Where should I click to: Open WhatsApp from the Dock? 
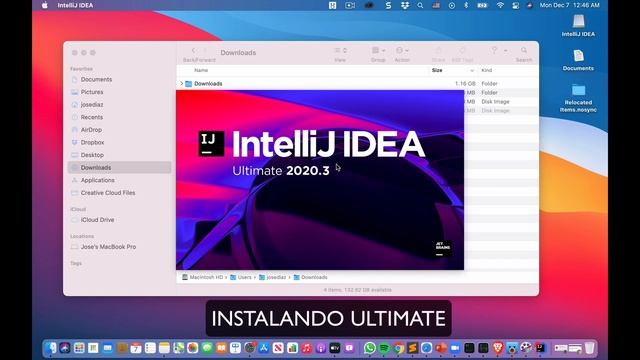370,348
